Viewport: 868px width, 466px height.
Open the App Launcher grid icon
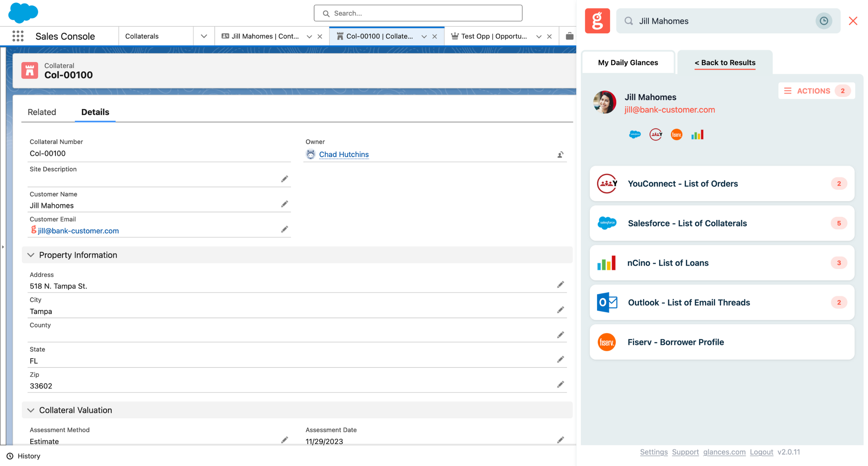18,36
